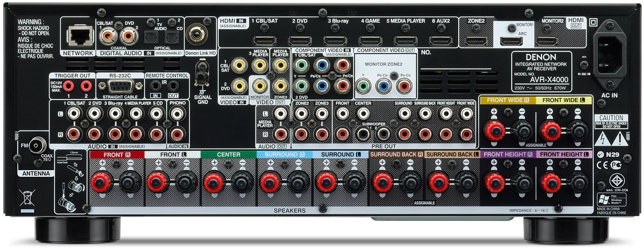
Task: Click HDMI input 3 Blu-ray port
Action: pyautogui.click(x=335, y=41)
